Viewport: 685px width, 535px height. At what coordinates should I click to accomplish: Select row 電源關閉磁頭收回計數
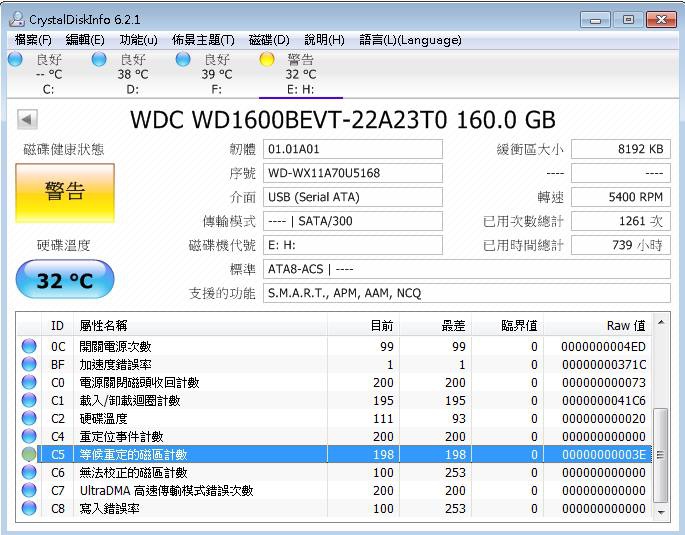click(334, 382)
